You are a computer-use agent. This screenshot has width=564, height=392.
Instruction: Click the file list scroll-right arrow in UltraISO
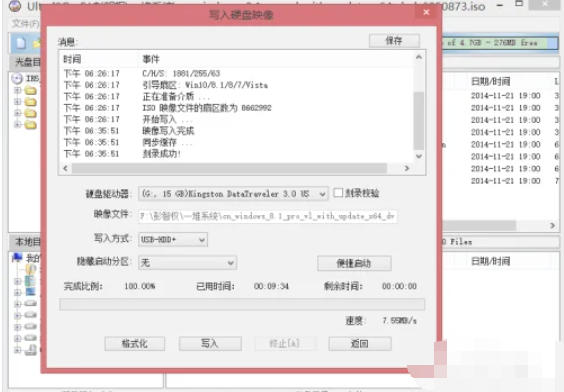pyautogui.click(x=552, y=225)
